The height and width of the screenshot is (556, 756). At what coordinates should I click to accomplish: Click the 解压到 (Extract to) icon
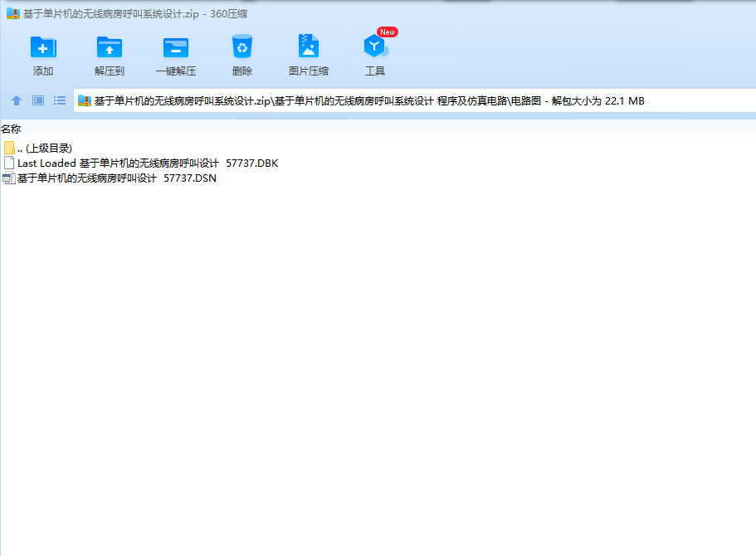110,47
